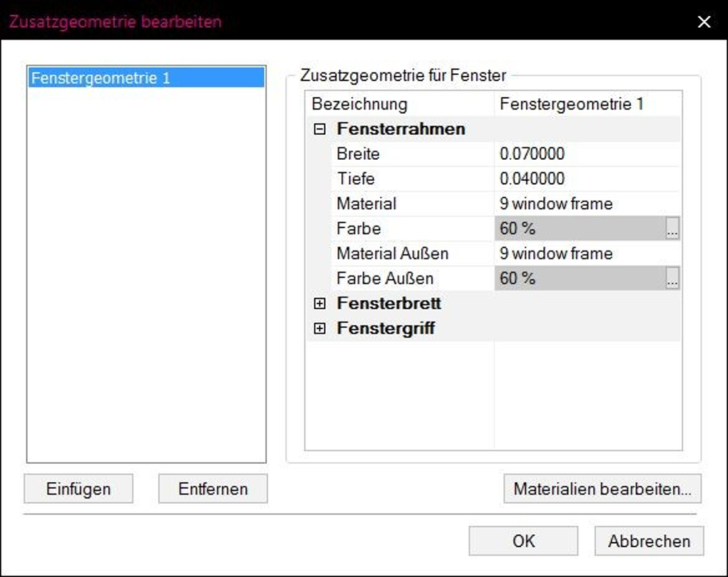
Task: Click the Einfügen button
Action: [79, 489]
